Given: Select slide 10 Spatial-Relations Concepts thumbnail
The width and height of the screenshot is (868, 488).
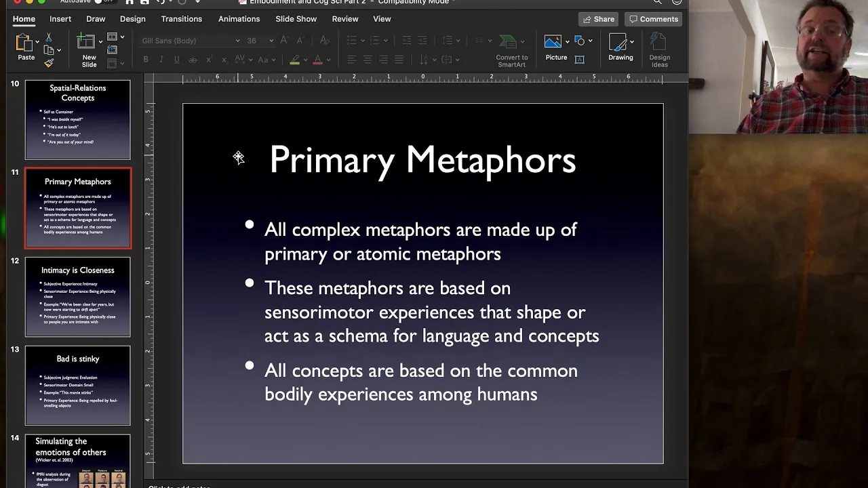Looking at the screenshot, I should click(x=78, y=120).
